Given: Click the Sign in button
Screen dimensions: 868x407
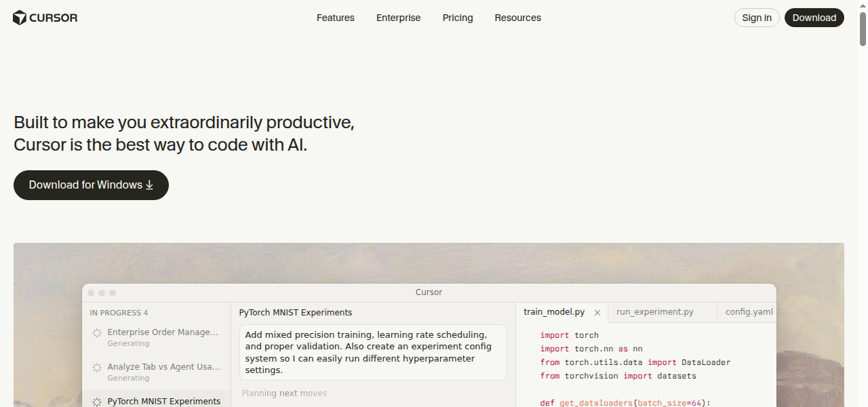Looking at the screenshot, I should click(756, 18).
